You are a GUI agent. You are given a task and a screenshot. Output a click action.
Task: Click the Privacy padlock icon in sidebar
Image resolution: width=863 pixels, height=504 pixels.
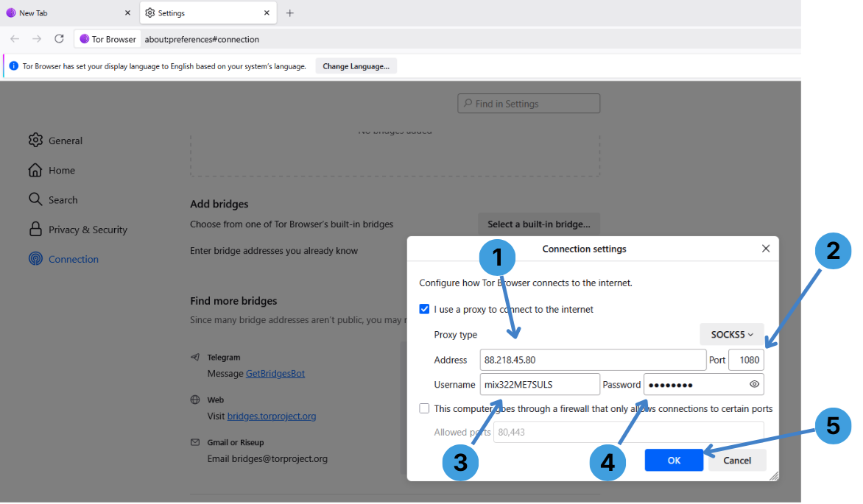coord(35,229)
